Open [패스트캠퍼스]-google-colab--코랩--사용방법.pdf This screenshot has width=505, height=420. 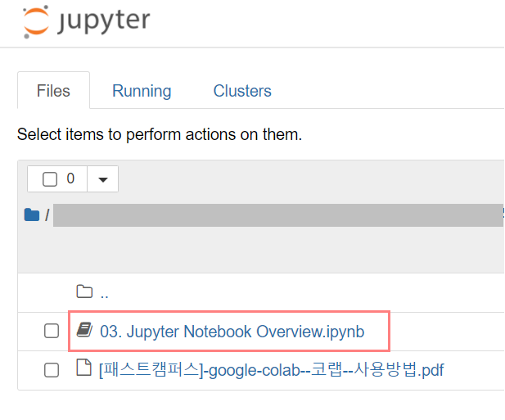[272, 370]
